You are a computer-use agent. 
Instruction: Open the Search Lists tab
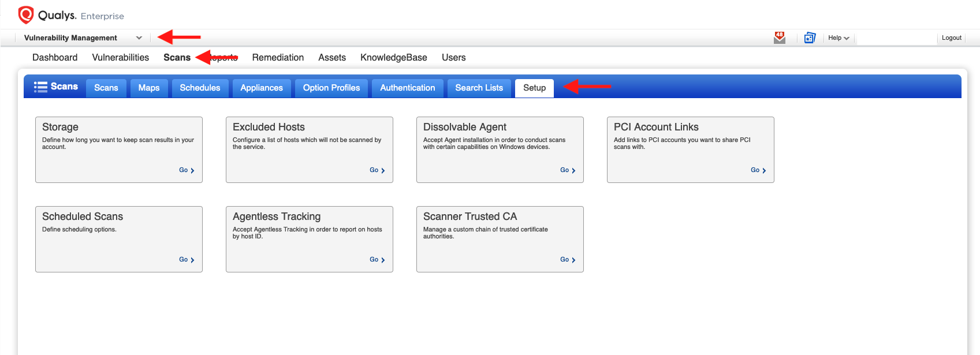coord(479,88)
